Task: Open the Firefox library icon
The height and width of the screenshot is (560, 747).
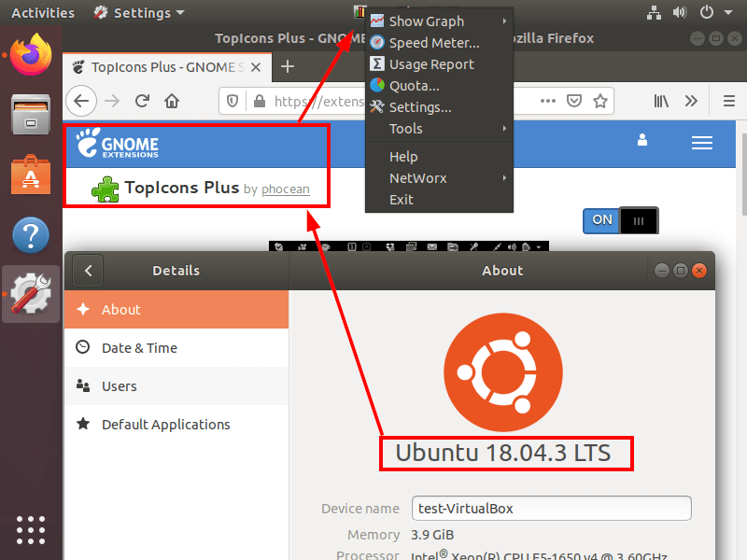Action: (x=661, y=101)
